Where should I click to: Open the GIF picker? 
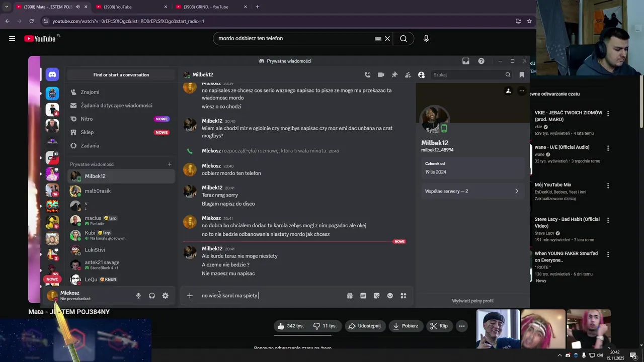(363, 296)
